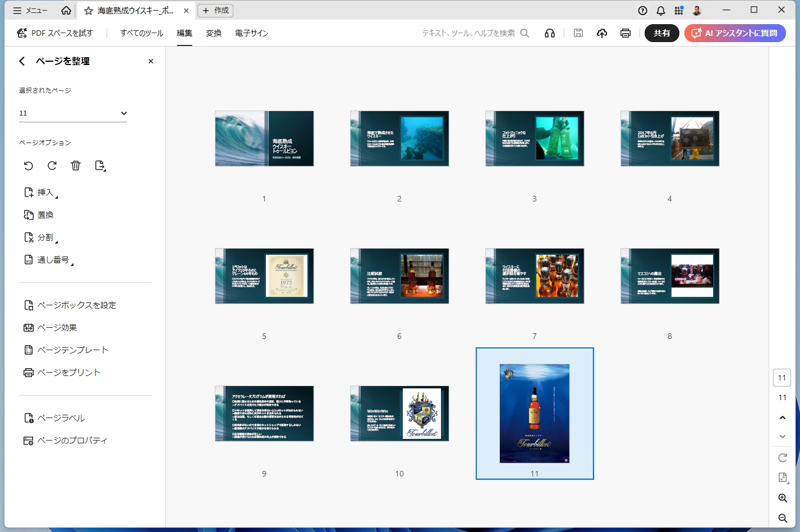The height and width of the screenshot is (532, 800).
Task: Print the document from the toolbar
Action: 625,33
